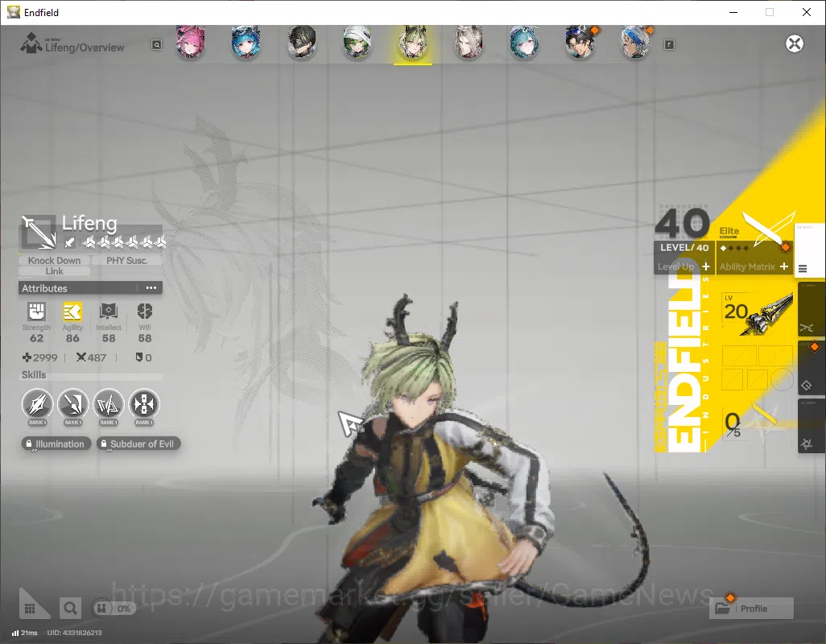Screen dimensions: 826x644
Task: Select the pink-haired operator portrait
Action: coord(191,42)
